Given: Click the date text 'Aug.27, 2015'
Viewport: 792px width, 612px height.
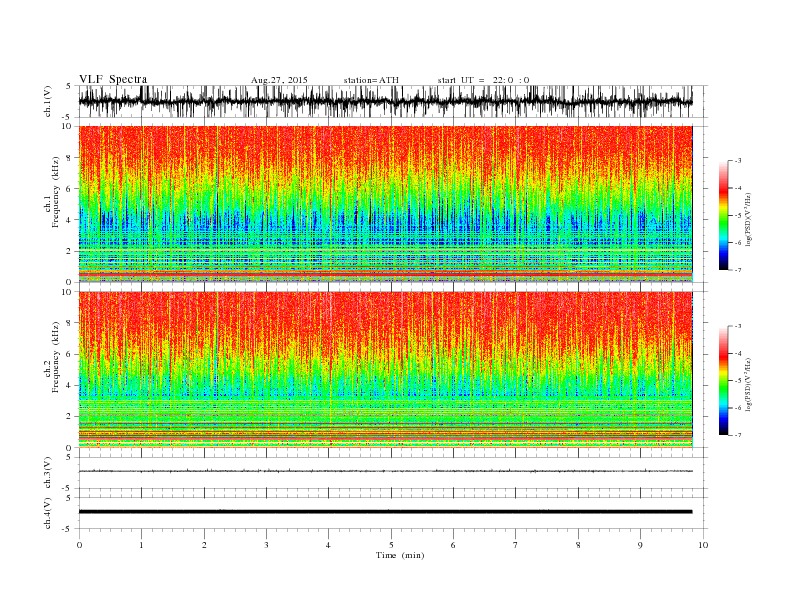Looking at the screenshot, I should (x=279, y=80).
